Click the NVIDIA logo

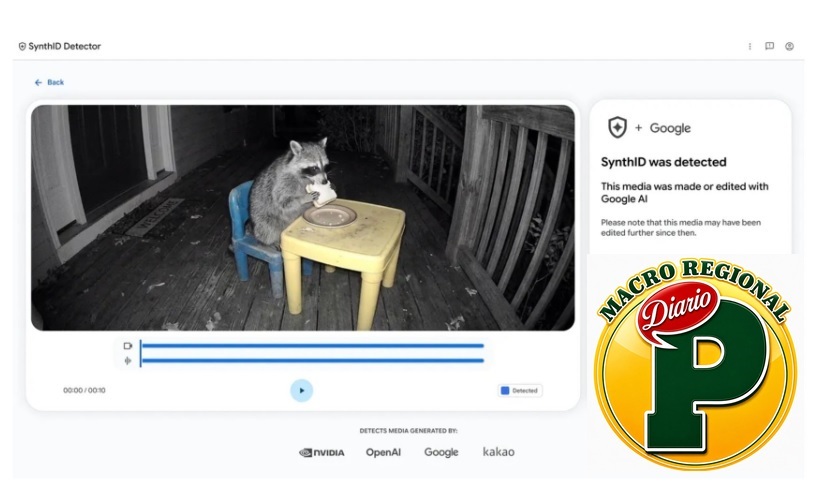[x=321, y=453]
